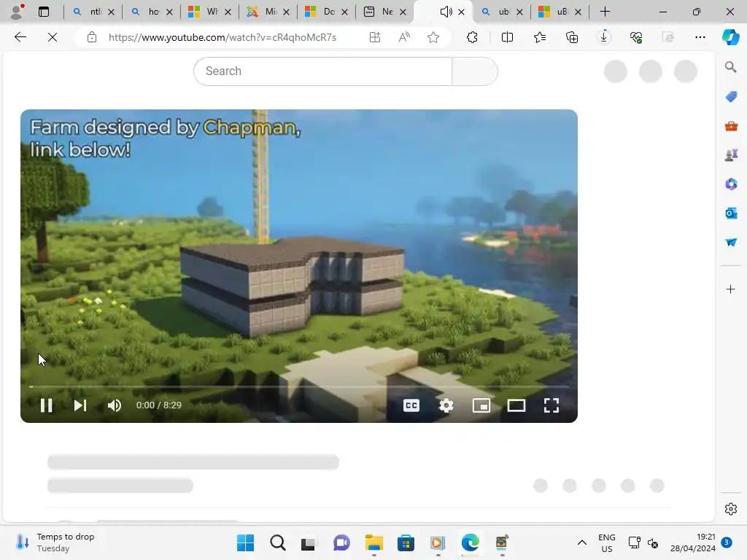Click the video progress bar
Viewport: 747px width, 560px height.
click(298, 386)
